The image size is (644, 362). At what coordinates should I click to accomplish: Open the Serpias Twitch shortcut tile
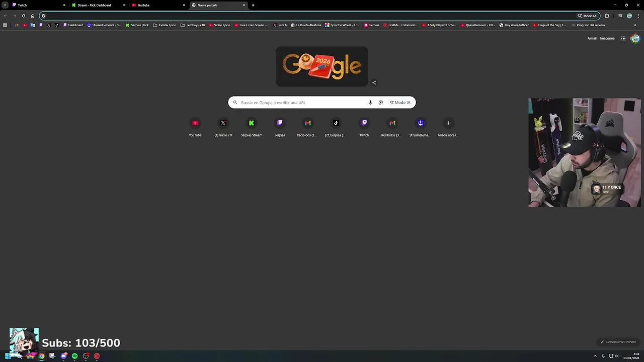[x=280, y=127]
